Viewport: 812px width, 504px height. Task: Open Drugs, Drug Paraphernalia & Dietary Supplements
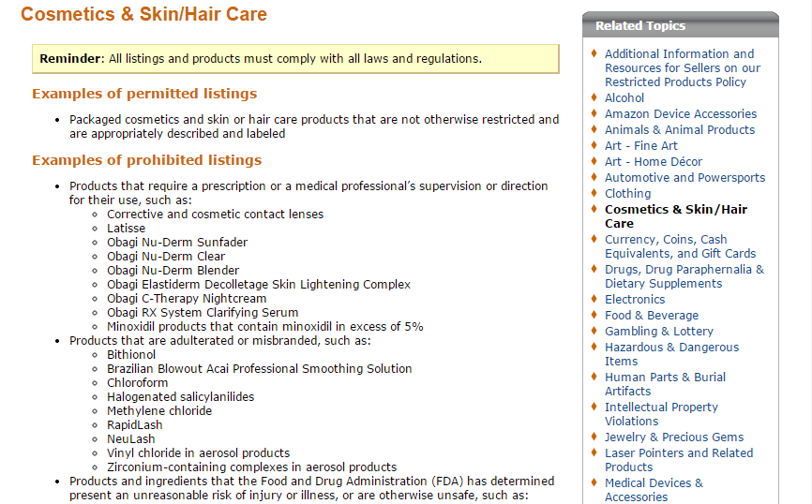(x=684, y=276)
